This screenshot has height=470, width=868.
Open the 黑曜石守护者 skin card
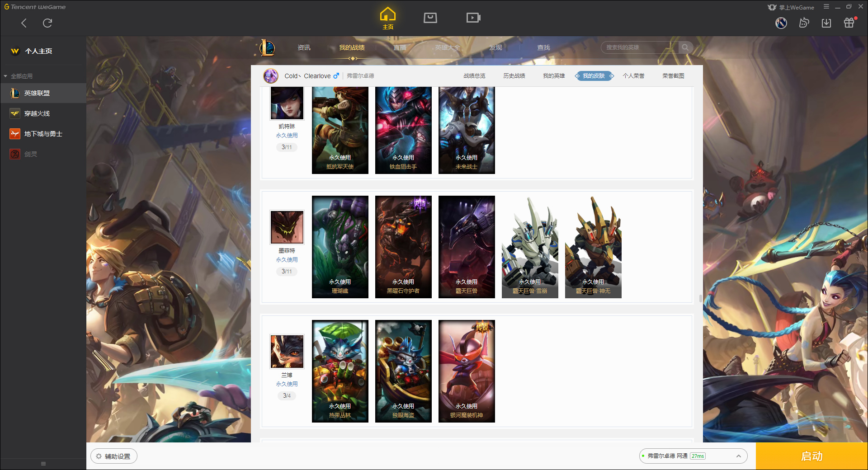(x=403, y=247)
